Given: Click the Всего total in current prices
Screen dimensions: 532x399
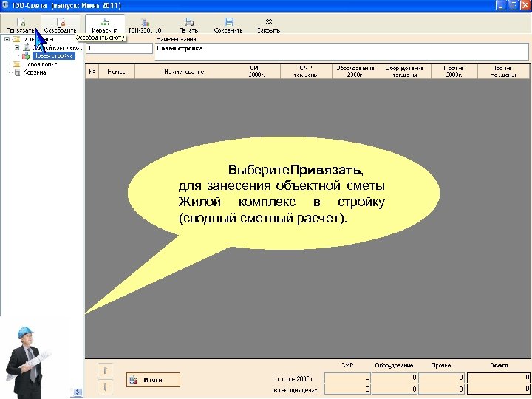Looking at the screenshot, I should [499, 389].
